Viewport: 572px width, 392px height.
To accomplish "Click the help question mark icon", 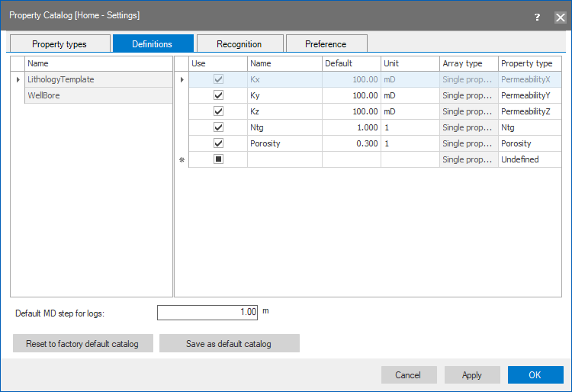I will pos(537,17).
